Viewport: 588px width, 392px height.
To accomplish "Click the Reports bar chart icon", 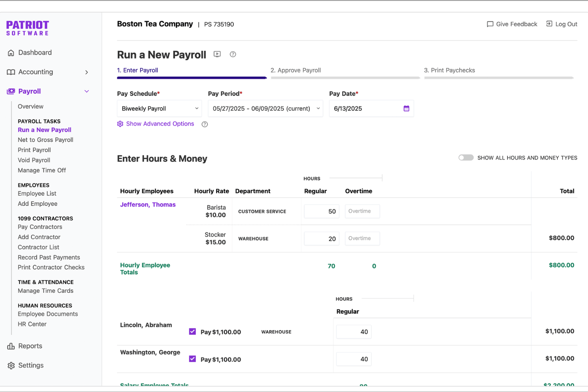I will coord(11,346).
